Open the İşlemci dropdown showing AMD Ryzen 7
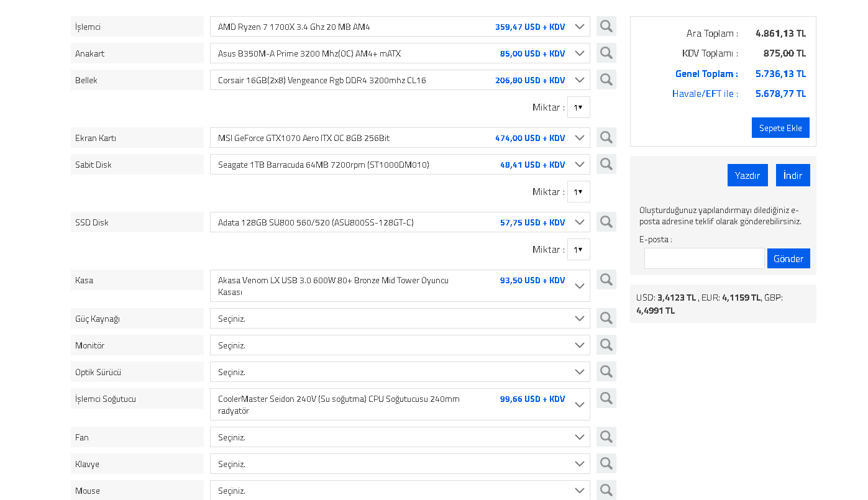868x500 pixels. [x=400, y=27]
